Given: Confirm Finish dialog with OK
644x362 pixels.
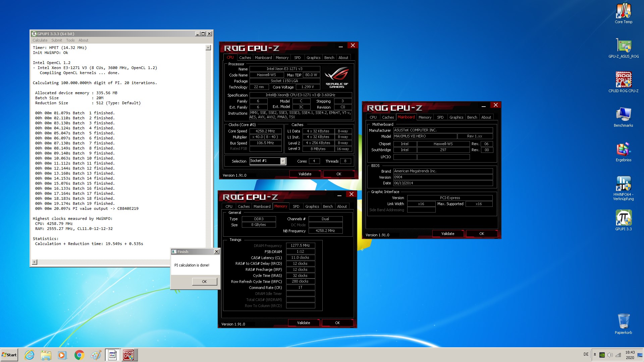Looking at the screenshot, I should coord(204,282).
